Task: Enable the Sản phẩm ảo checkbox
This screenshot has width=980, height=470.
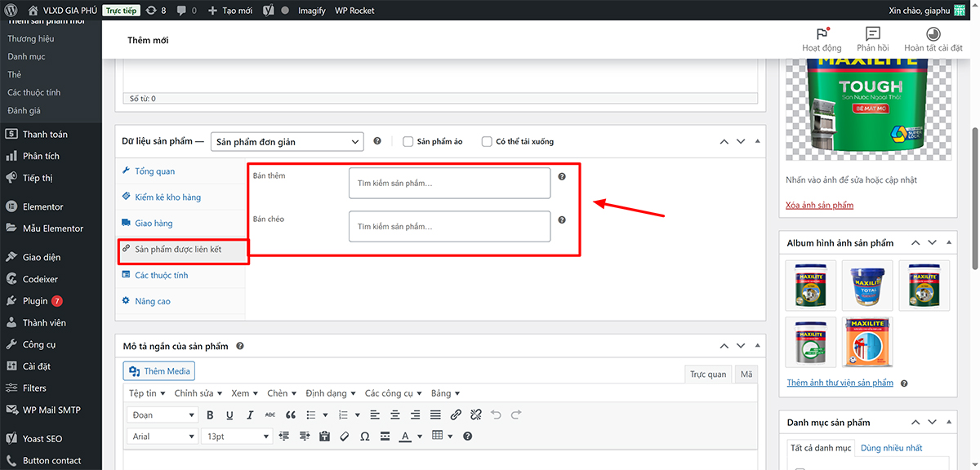Action: pos(408,141)
